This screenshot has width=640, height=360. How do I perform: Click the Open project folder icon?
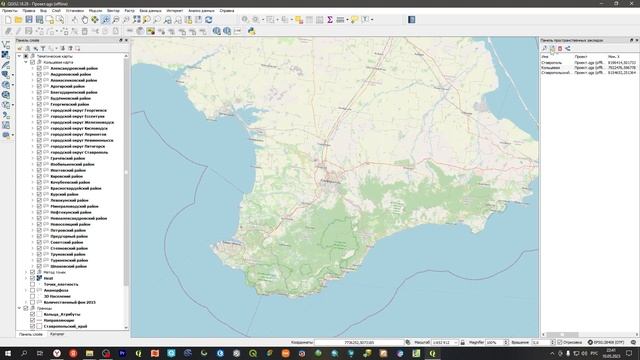click(x=18, y=20)
